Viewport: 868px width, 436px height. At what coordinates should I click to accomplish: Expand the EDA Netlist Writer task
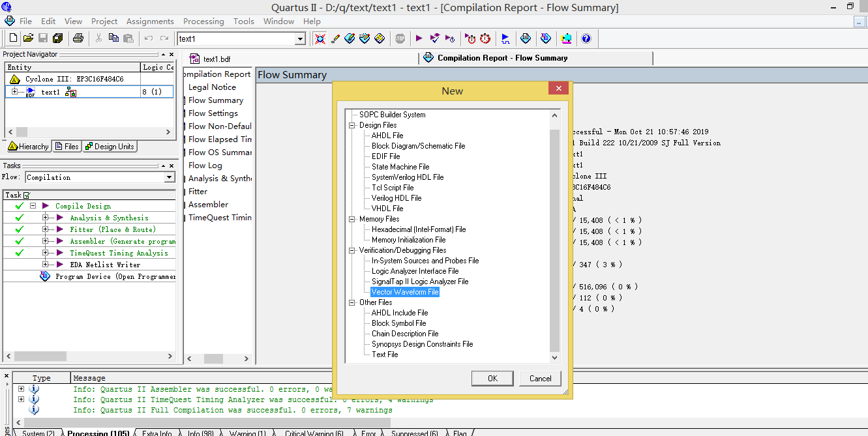tap(45, 265)
